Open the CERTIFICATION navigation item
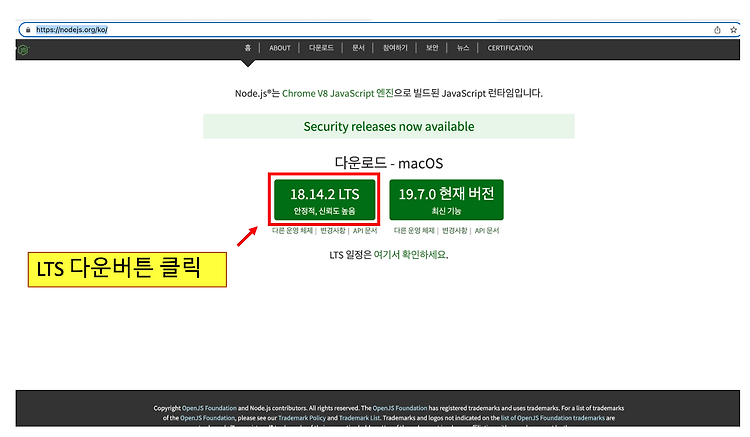 [x=510, y=48]
